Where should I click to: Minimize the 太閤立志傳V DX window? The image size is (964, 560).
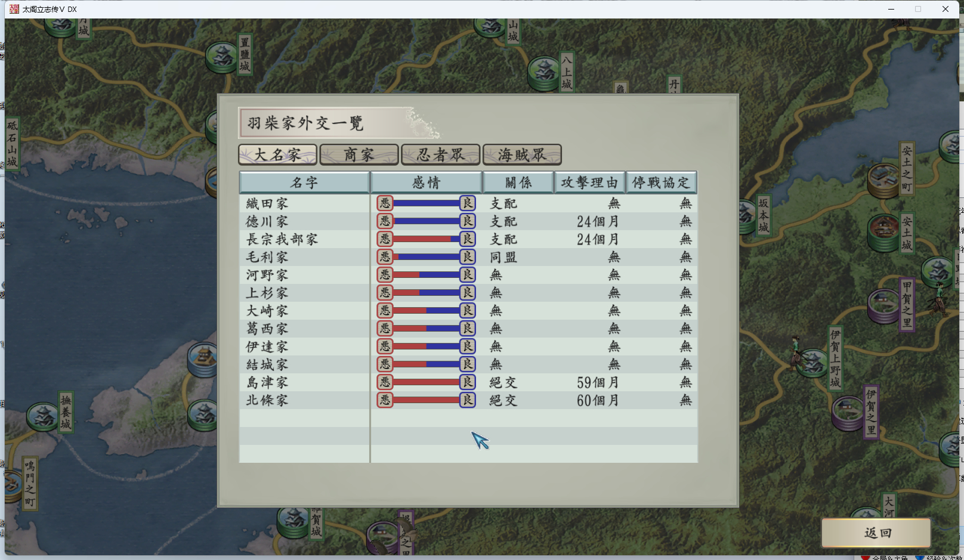pyautogui.click(x=891, y=9)
